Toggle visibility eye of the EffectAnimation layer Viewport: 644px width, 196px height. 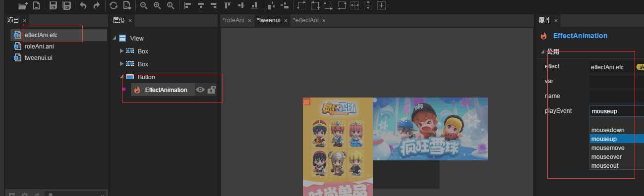[x=200, y=90]
